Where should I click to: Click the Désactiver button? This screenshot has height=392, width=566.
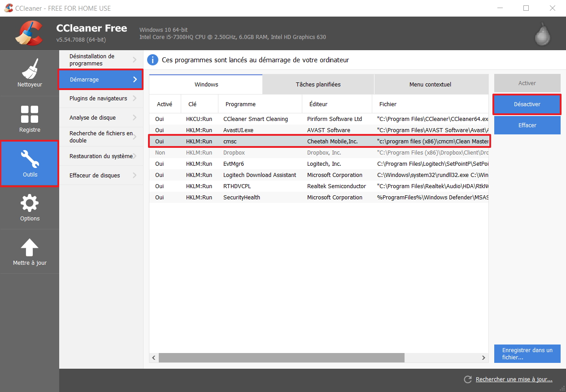click(527, 104)
